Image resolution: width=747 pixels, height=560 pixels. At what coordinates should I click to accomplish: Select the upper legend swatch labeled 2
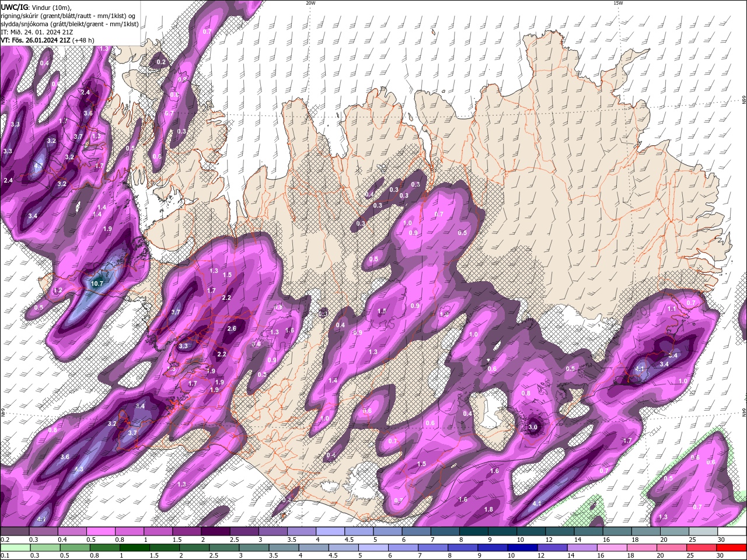pyautogui.click(x=215, y=531)
